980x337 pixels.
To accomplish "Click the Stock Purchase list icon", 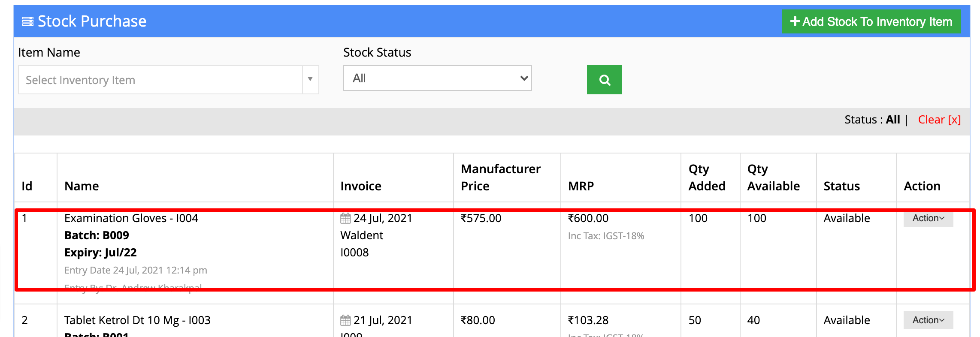I will (x=28, y=21).
